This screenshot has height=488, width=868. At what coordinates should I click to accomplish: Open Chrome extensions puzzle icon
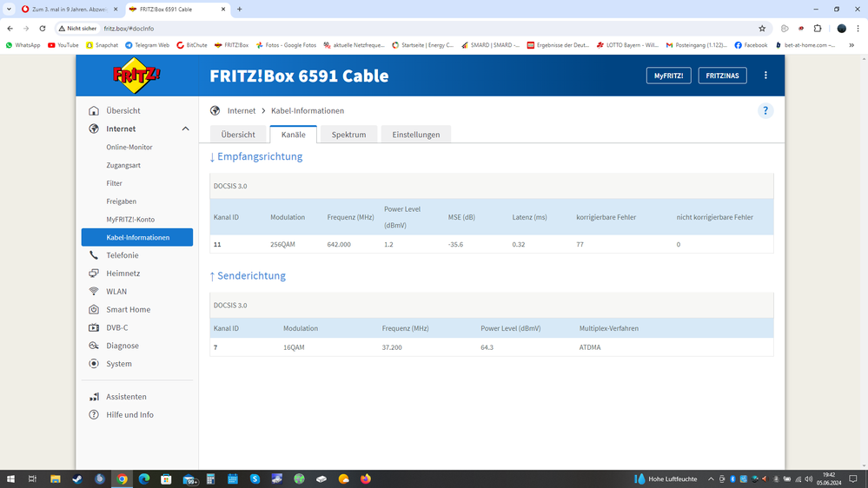coord(818,28)
